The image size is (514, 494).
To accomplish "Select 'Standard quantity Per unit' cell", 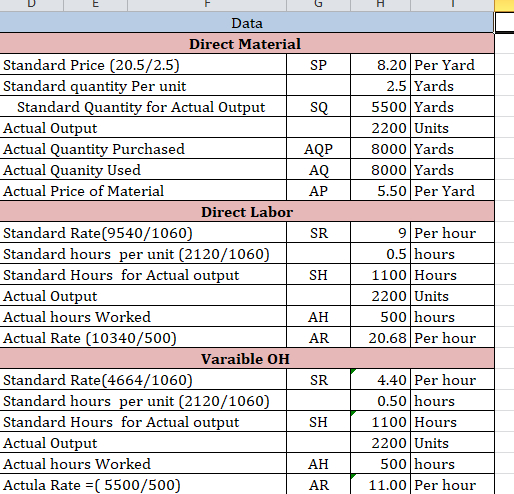I will point(143,86).
